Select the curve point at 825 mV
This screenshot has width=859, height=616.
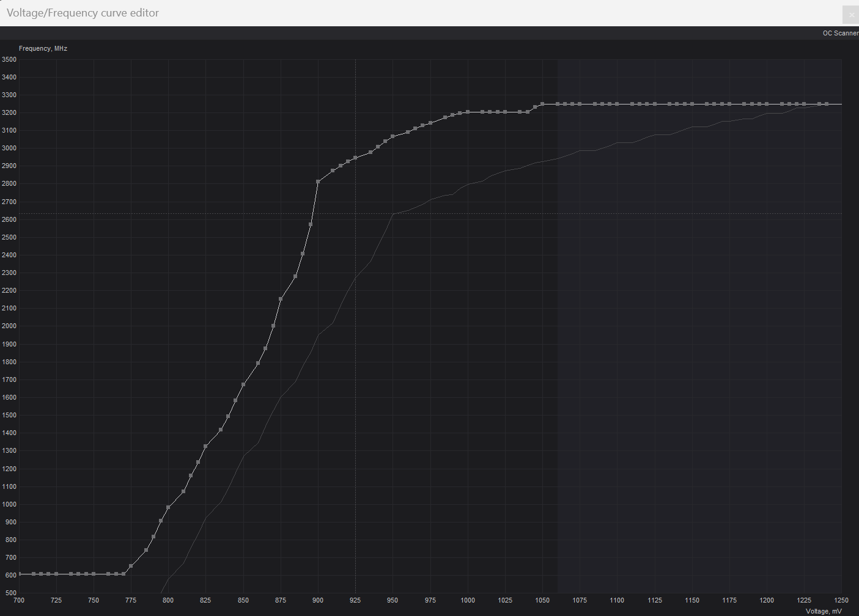(x=205, y=446)
